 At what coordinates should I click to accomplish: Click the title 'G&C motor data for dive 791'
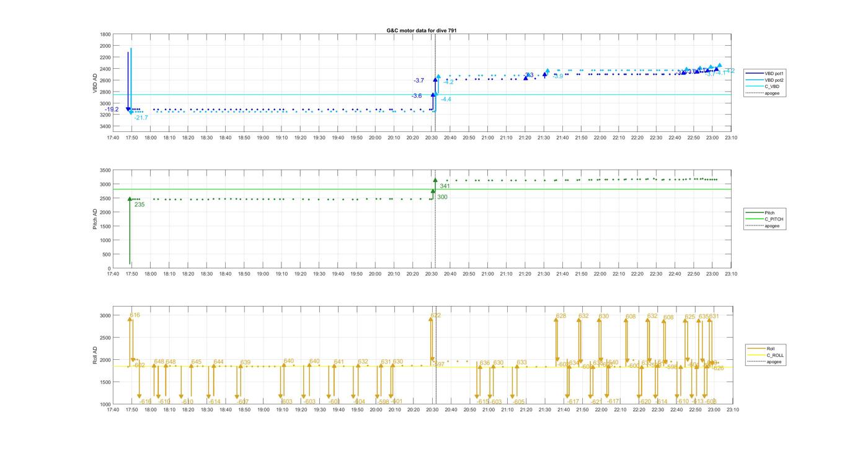[x=422, y=30]
